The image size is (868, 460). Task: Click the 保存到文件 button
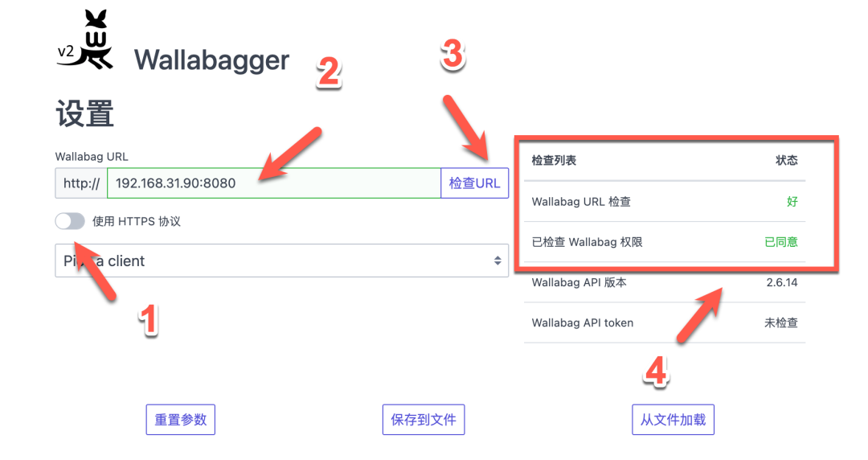click(424, 420)
